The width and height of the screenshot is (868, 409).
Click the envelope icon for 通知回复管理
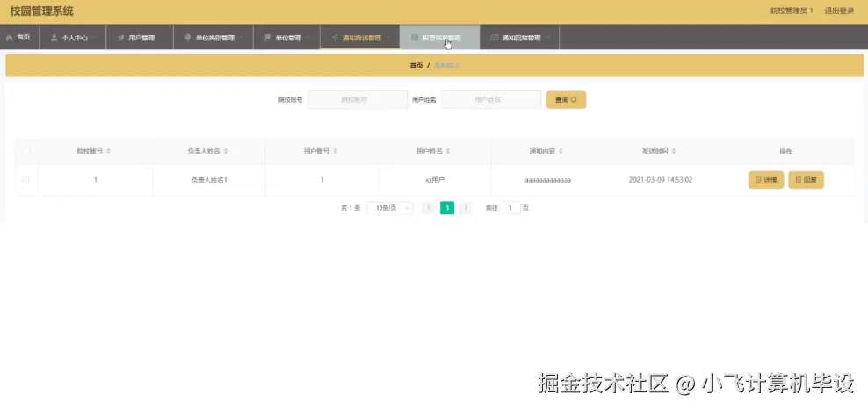pos(495,38)
